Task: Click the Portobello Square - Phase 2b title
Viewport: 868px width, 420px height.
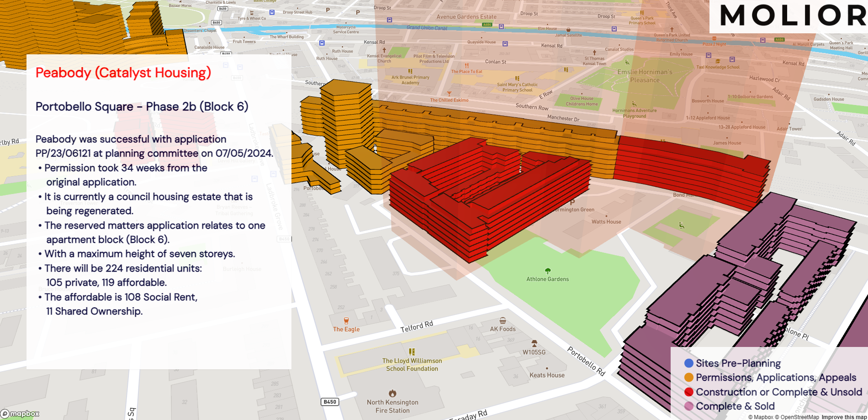Action: (142, 107)
